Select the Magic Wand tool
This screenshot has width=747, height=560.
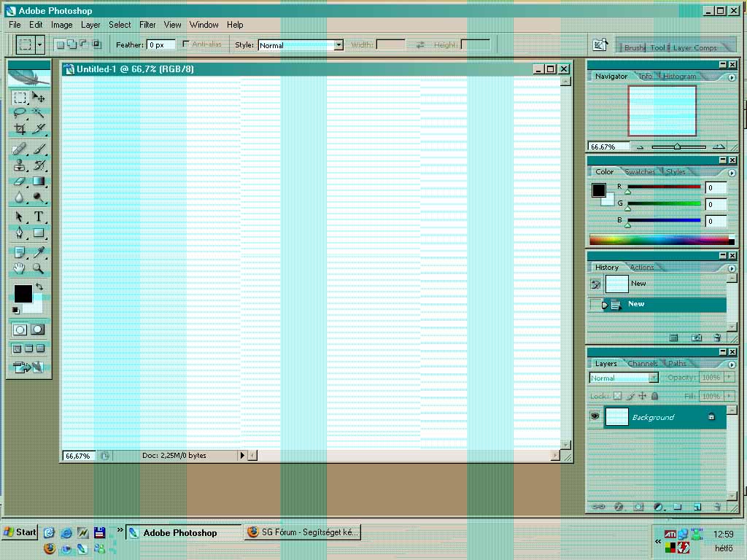pos(39,113)
